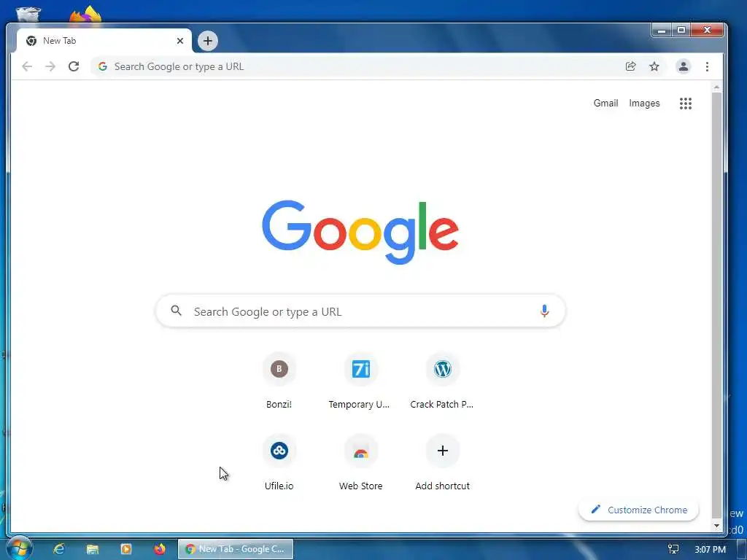Click the network tray icon
The height and width of the screenshot is (560, 747).
tap(673, 549)
